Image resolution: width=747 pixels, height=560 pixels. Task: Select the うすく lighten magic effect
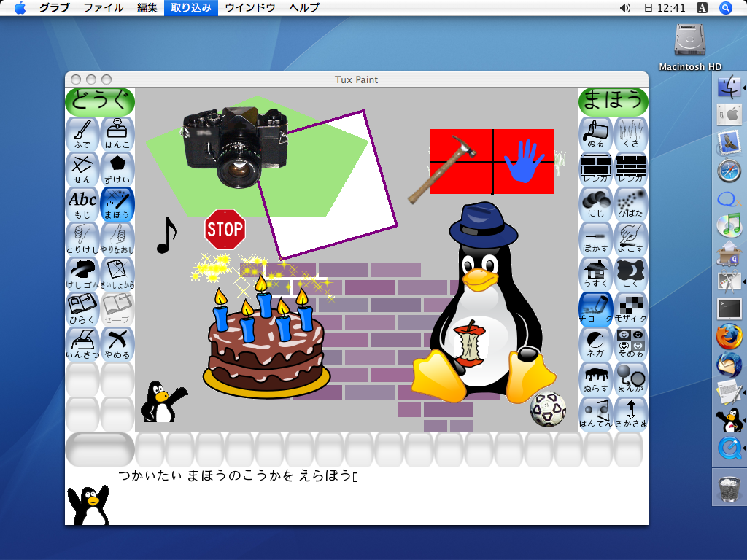point(596,274)
